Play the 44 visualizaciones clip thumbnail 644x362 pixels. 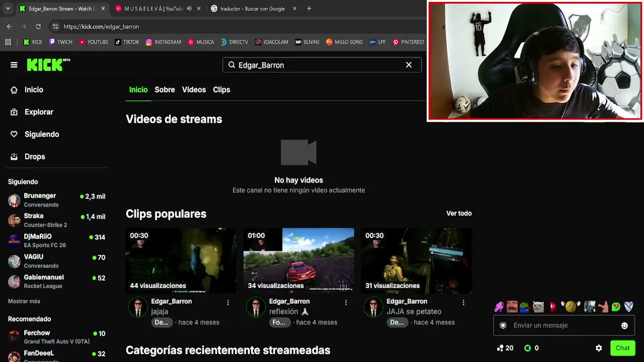pos(181,260)
